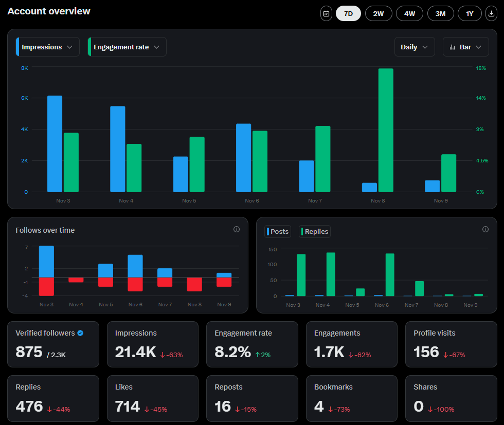Click the Verified followers card
This screenshot has height=425, width=504.
(53, 344)
